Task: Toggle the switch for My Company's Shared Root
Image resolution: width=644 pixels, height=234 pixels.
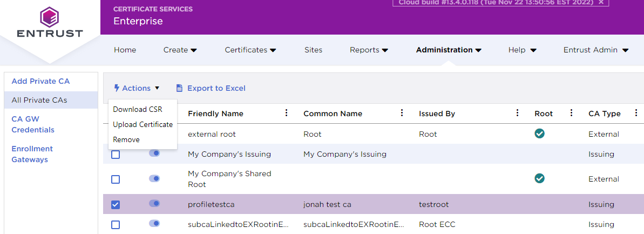Action: [x=154, y=178]
